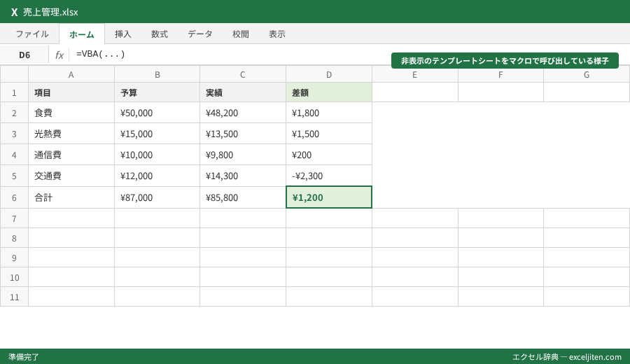The width and height of the screenshot is (630, 364).
Task: Select row 2 header
Action: 14,113
